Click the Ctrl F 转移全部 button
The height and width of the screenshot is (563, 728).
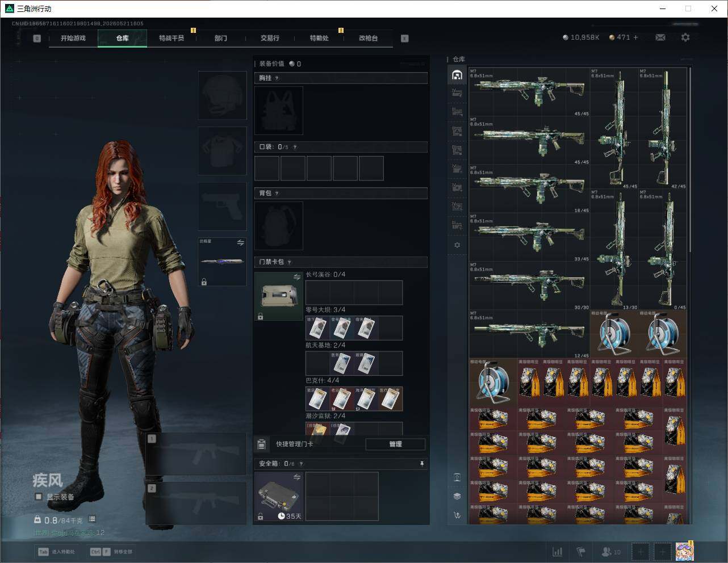(x=111, y=552)
